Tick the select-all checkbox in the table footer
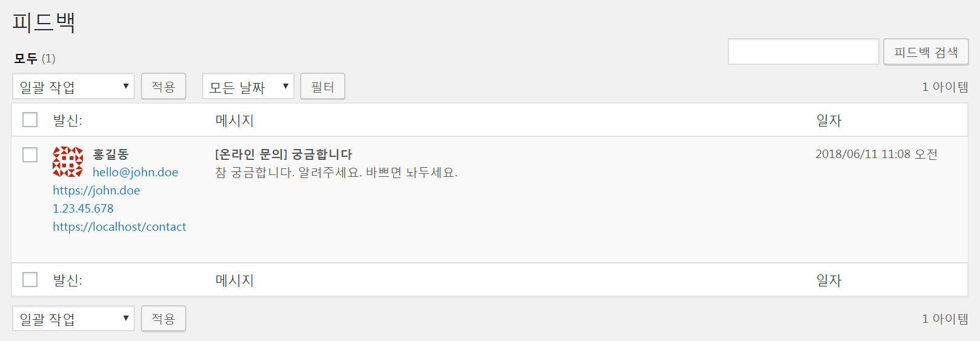The width and height of the screenshot is (980, 341). tap(30, 279)
